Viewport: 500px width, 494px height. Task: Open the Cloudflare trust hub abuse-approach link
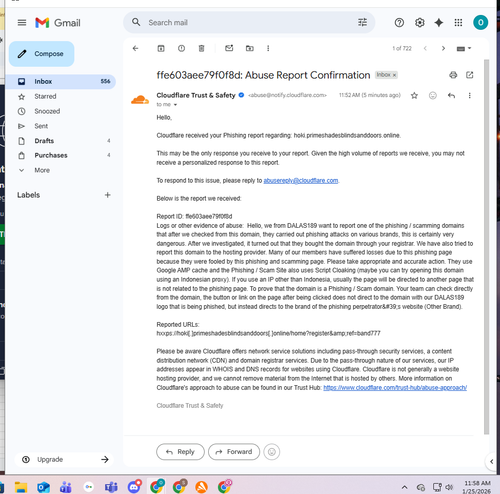coord(395,388)
